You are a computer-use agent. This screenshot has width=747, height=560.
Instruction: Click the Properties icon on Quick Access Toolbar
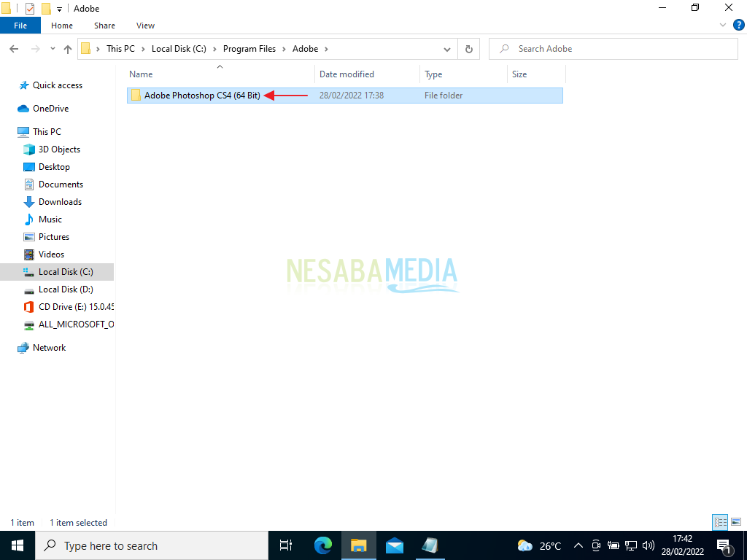29,8
